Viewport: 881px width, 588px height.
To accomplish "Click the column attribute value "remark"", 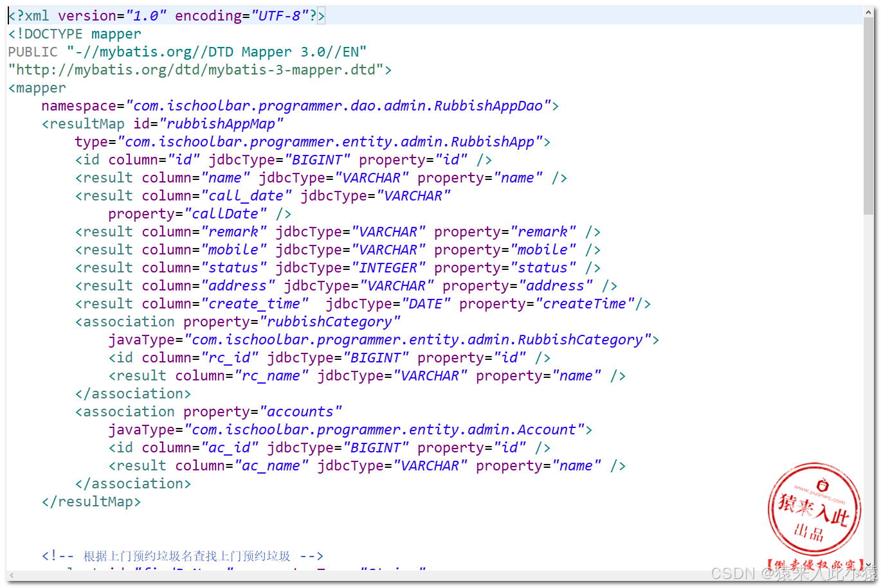I will coord(233,231).
